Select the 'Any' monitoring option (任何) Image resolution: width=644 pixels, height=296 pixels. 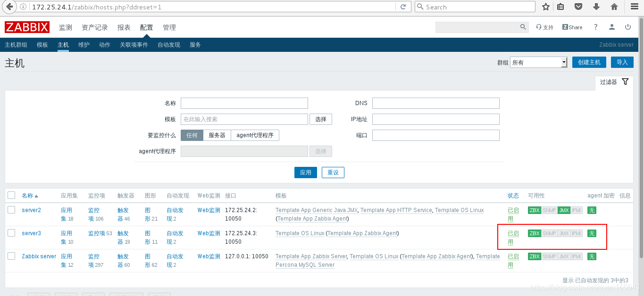192,135
